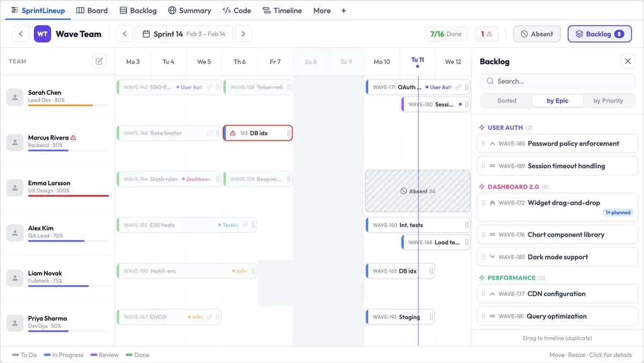Image resolution: width=644 pixels, height=363 pixels.
Task: Click the magnifier icon in backlog search
Action: click(490, 82)
